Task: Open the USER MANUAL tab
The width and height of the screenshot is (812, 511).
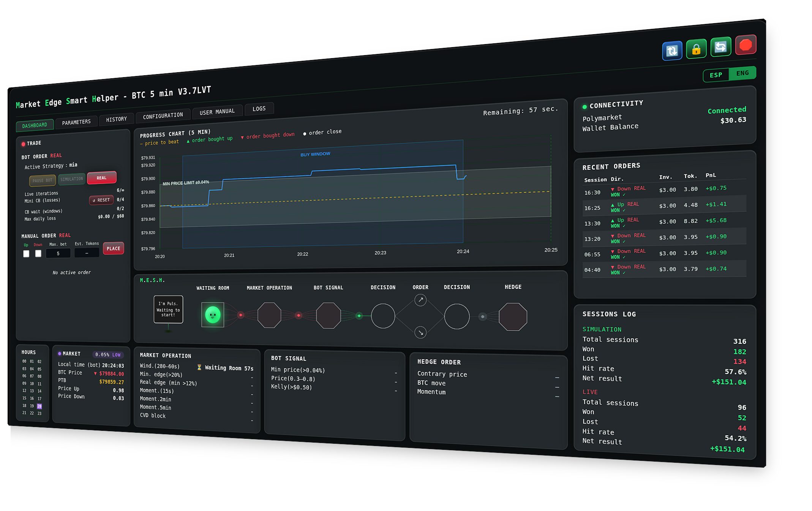Action: tap(217, 112)
